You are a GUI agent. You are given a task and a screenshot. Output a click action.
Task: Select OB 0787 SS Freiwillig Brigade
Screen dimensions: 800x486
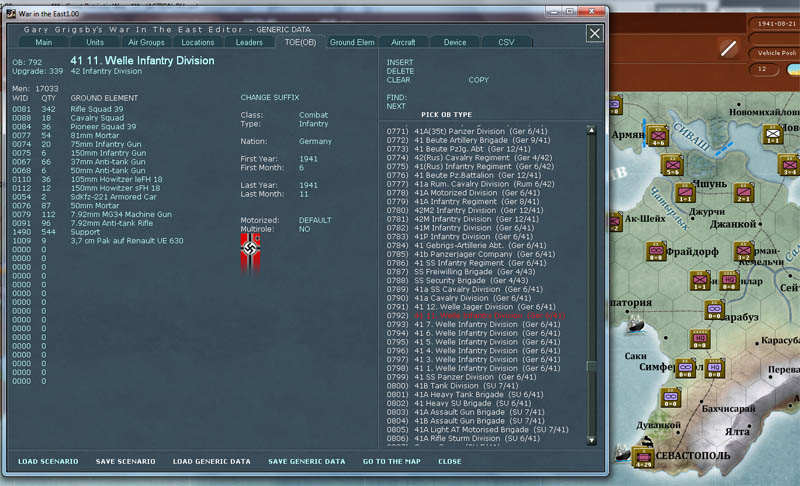pyautogui.click(x=460, y=272)
